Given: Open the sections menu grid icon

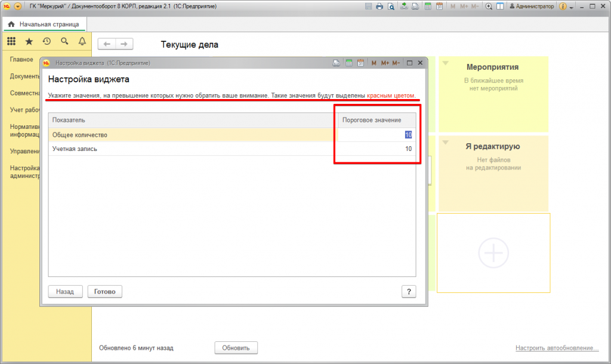Looking at the screenshot, I should [x=11, y=41].
